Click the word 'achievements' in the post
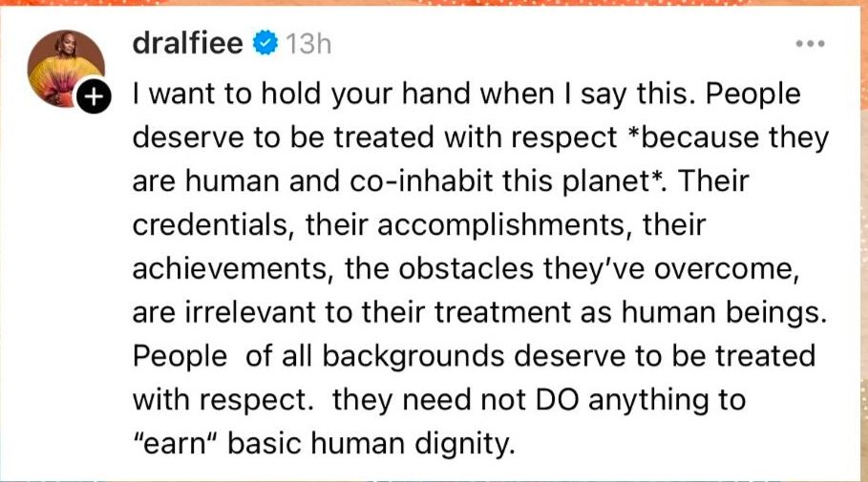The image size is (868, 482). coord(230,269)
